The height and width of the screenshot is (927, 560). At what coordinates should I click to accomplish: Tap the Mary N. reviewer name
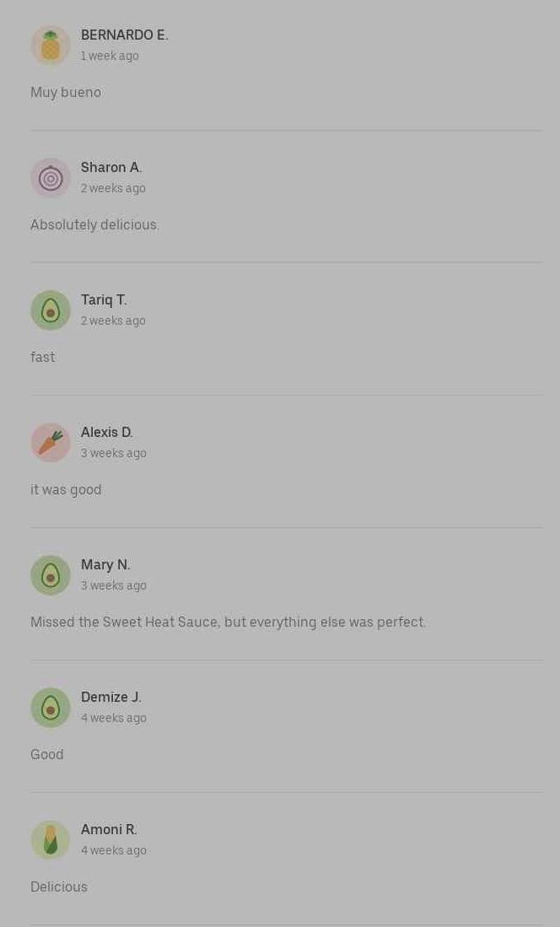(x=105, y=564)
